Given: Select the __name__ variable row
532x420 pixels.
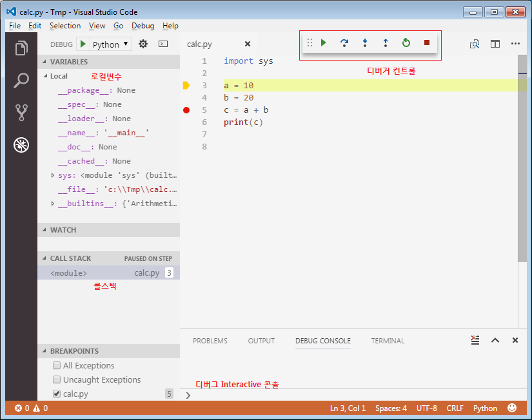Looking at the screenshot, I should click(108, 133).
